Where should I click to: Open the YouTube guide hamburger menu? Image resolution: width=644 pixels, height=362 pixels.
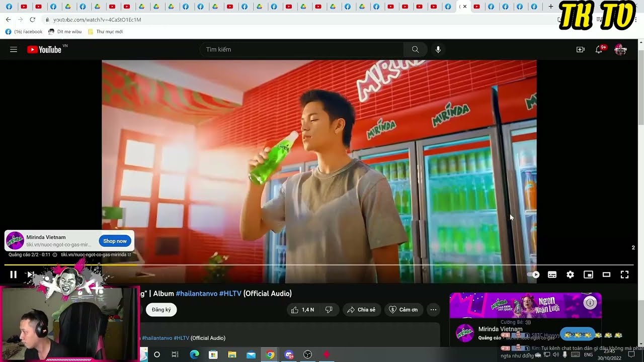point(14,50)
